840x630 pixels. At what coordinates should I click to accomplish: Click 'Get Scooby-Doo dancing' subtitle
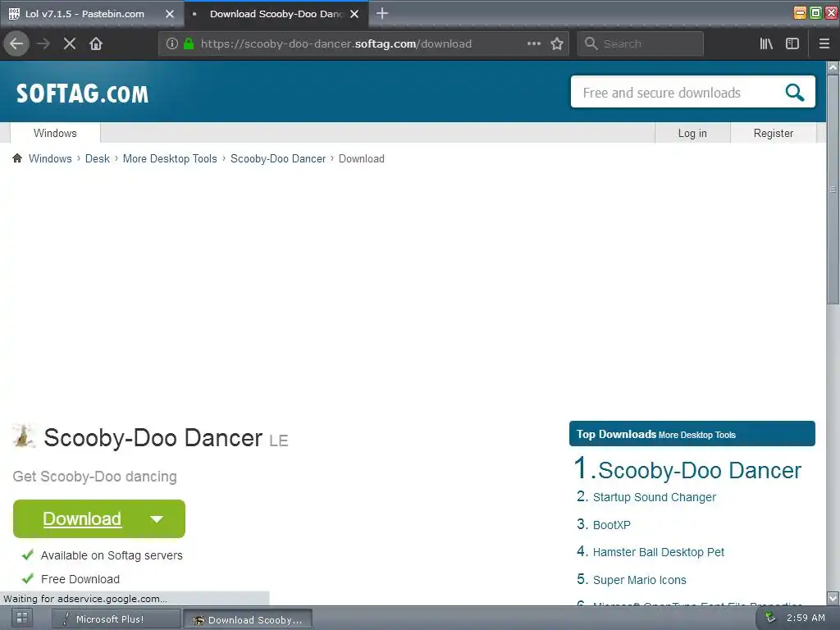pyautogui.click(x=95, y=477)
